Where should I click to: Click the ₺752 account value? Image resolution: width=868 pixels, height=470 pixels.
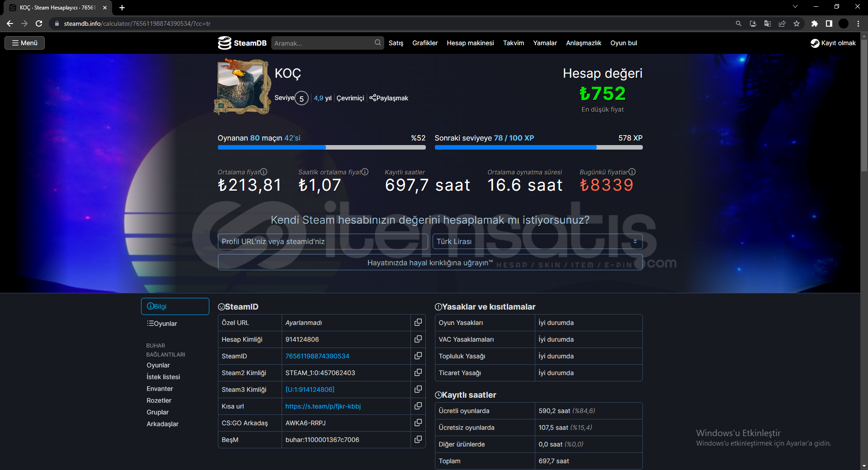click(x=603, y=94)
